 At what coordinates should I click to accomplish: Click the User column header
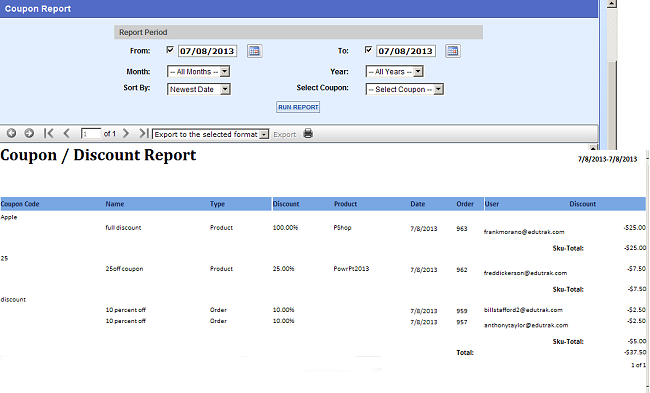492,204
